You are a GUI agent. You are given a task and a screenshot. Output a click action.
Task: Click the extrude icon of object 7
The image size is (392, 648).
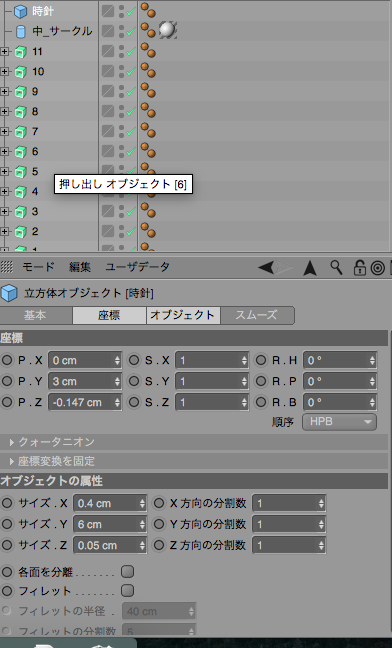[x=21, y=132]
